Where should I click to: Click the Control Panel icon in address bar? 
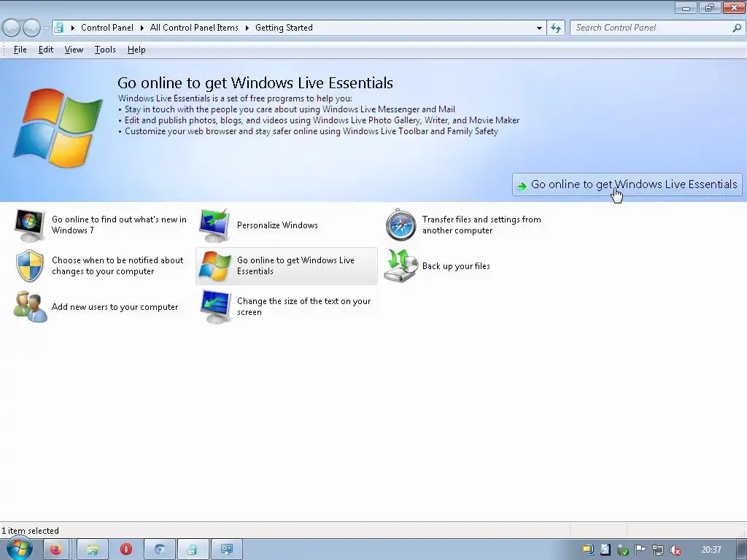[58, 28]
